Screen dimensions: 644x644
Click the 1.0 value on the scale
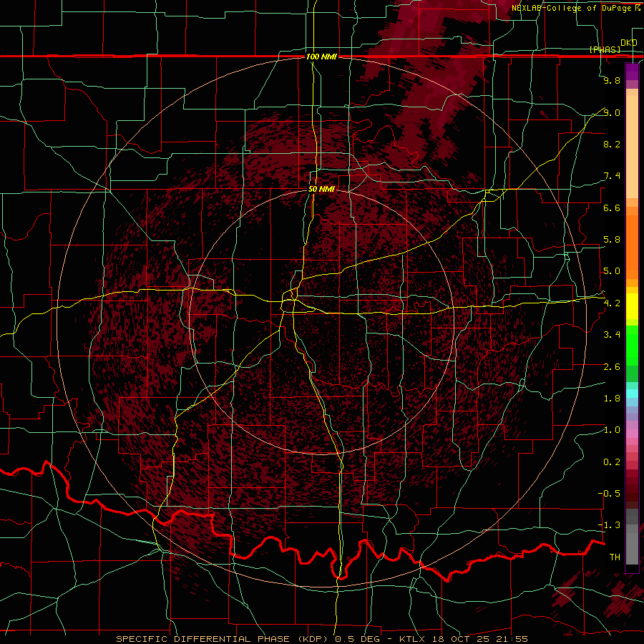(612, 430)
